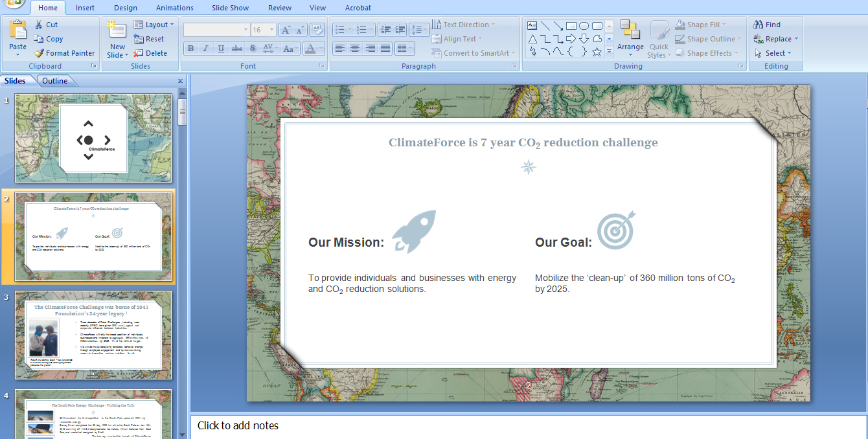The width and height of the screenshot is (868, 439).
Task: Align text to the left
Action: 339,49
